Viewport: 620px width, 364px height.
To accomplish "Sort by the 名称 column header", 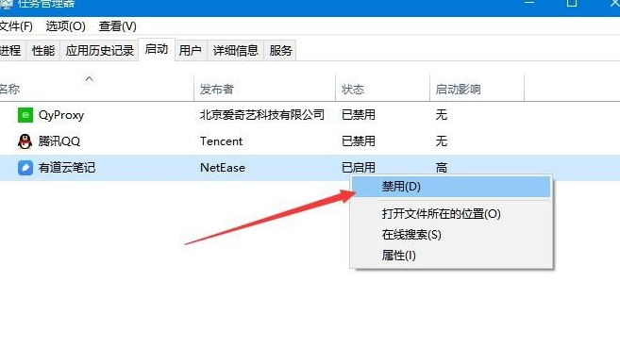I will pos(9,90).
